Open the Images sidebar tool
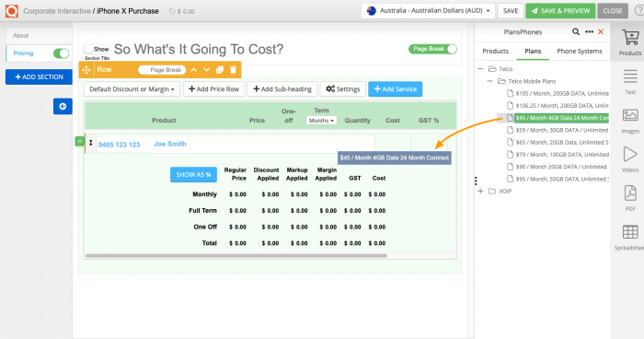 pos(630,121)
